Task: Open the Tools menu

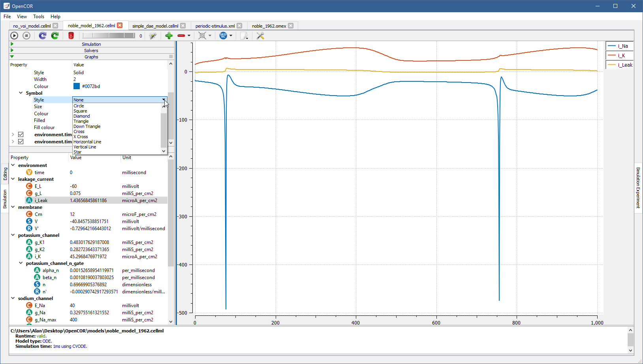Action: 39,17
